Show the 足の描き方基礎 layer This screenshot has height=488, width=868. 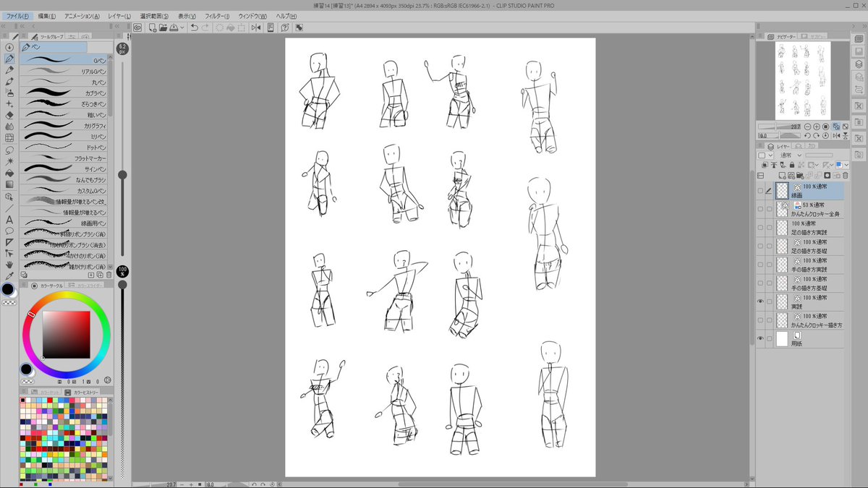pyautogui.click(x=760, y=247)
